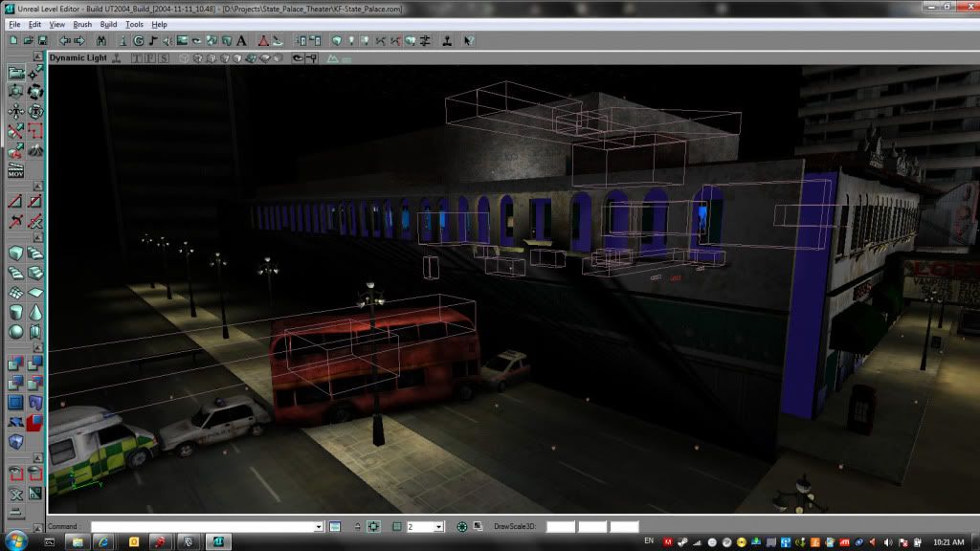Click the Play Map joystick icon in the top toolbar
The height and width of the screenshot is (551, 980).
447,41
